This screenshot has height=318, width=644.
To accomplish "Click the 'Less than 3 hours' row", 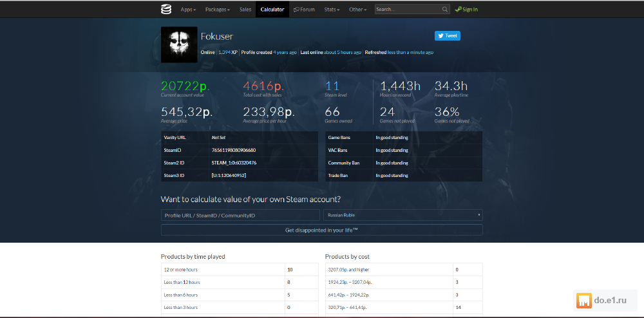I will coord(240,307).
